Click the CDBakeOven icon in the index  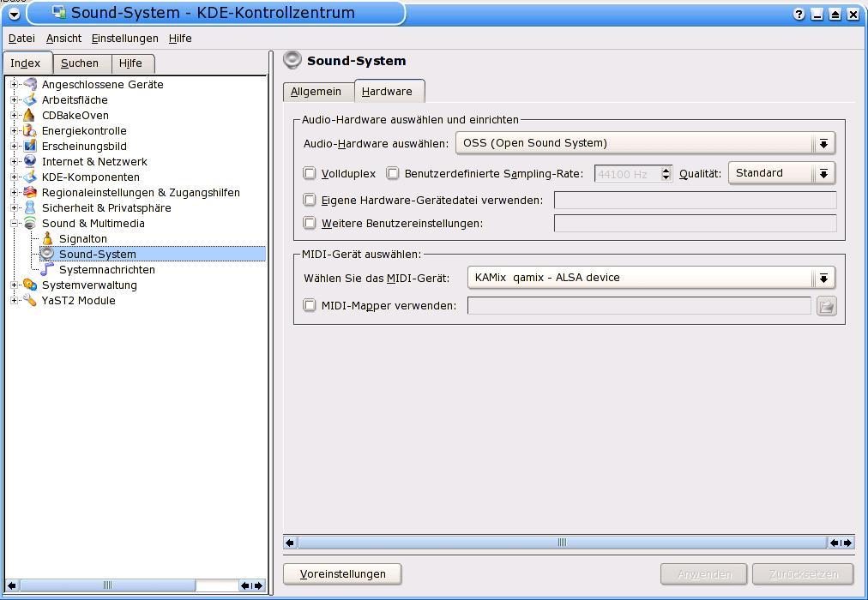[x=29, y=116]
